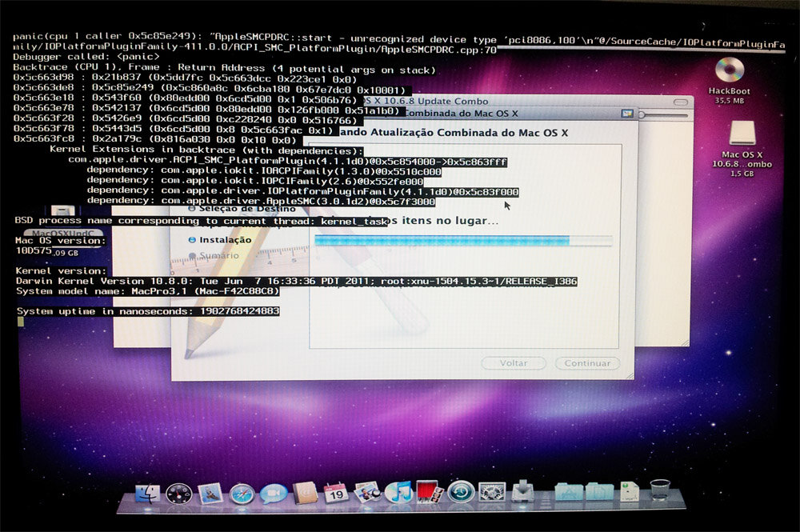800x532 pixels.
Task: Open the Trash in the dock
Action: pyautogui.click(x=660, y=490)
